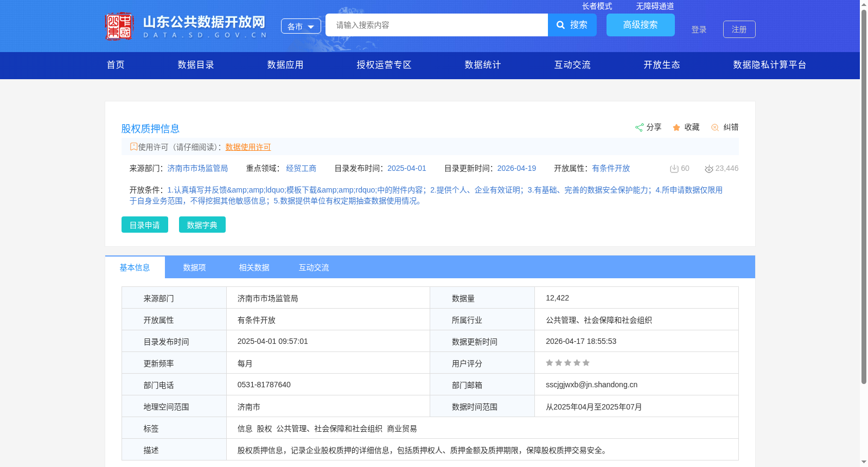Open 数据统计 navigation item
The height and width of the screenshot is (467, 868).
click(483, 65)
